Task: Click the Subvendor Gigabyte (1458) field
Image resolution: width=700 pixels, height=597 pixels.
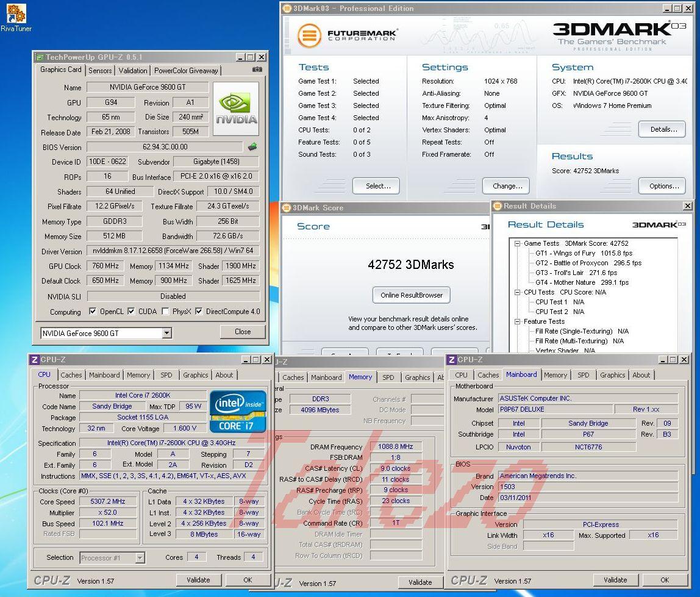Action: click(x=216, y=162)
